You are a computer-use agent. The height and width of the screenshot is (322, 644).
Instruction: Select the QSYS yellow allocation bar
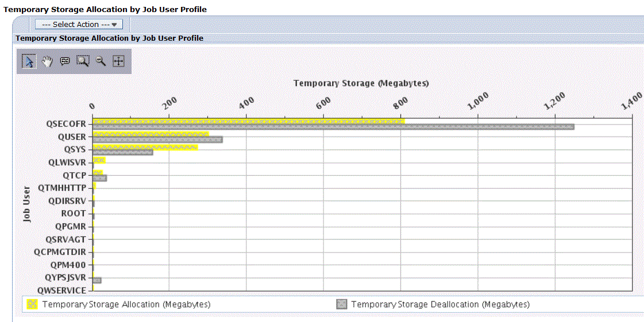pyautogui.click(x=145, y=148)
